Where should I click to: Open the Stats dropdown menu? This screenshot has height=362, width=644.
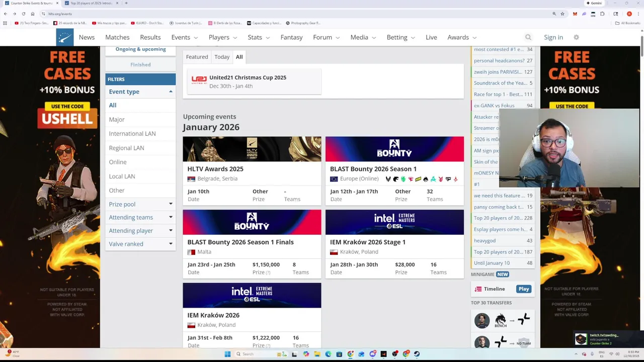[x=259, y=37]
